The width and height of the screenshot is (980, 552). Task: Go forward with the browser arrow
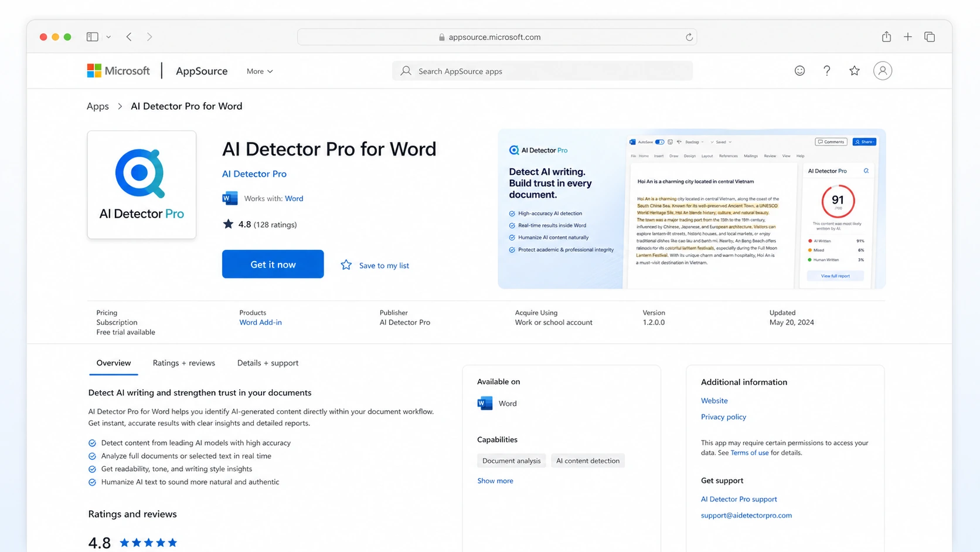[x=149, y=36]
